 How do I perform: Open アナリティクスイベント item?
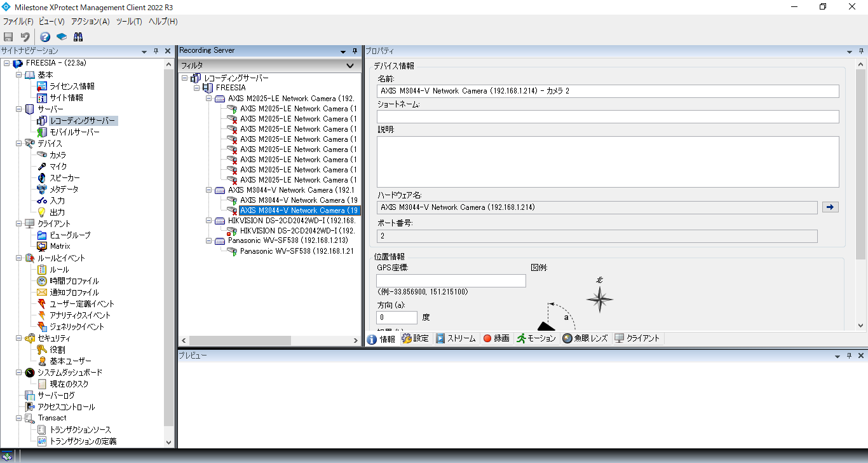(x=80, y=315)
